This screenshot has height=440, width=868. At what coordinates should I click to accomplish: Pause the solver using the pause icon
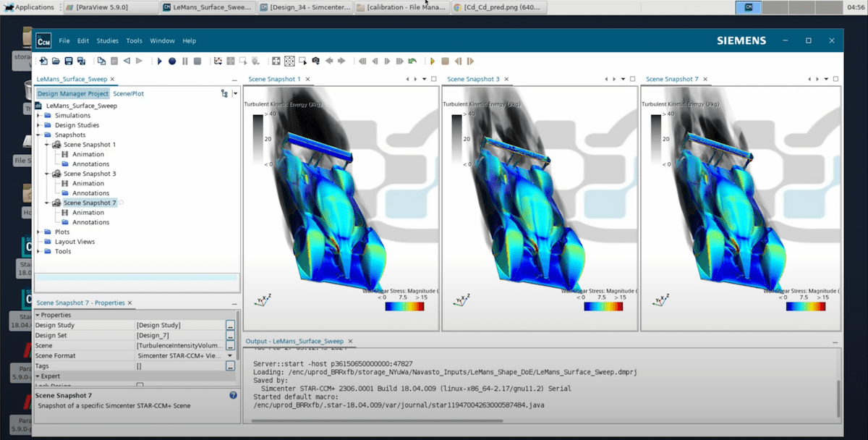(184, 61)
